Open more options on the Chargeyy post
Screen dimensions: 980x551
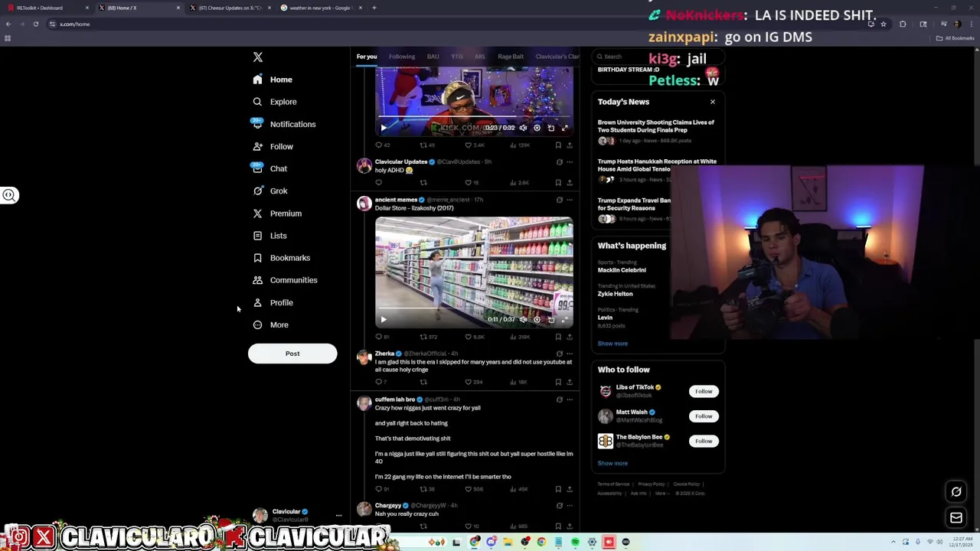point(569,506)
